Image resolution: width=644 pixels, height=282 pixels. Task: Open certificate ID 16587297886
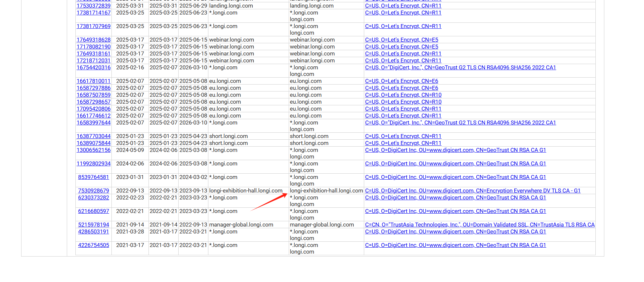coord(94,88)
